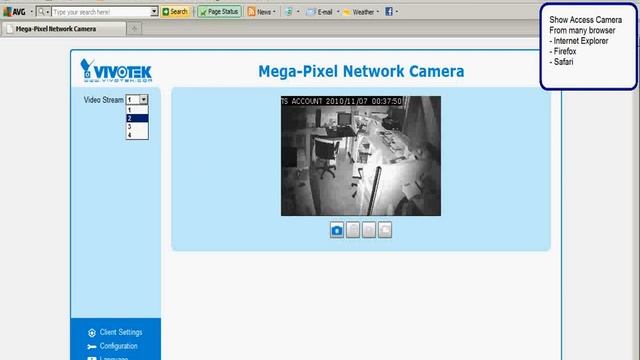Select stream 2 in the Video Stream list
The width and height of the screenshot is (640, 360).
coord(137,118)
